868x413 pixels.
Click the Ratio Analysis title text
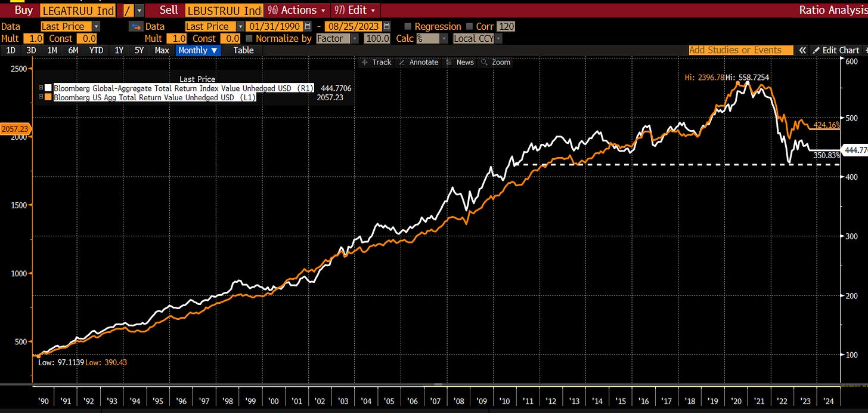[833, 10]
